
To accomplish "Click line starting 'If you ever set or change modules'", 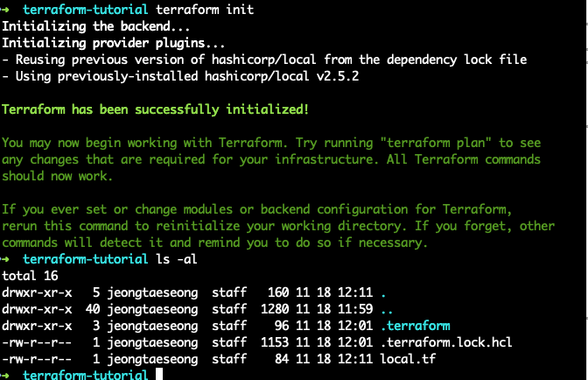I will point(257,209).
